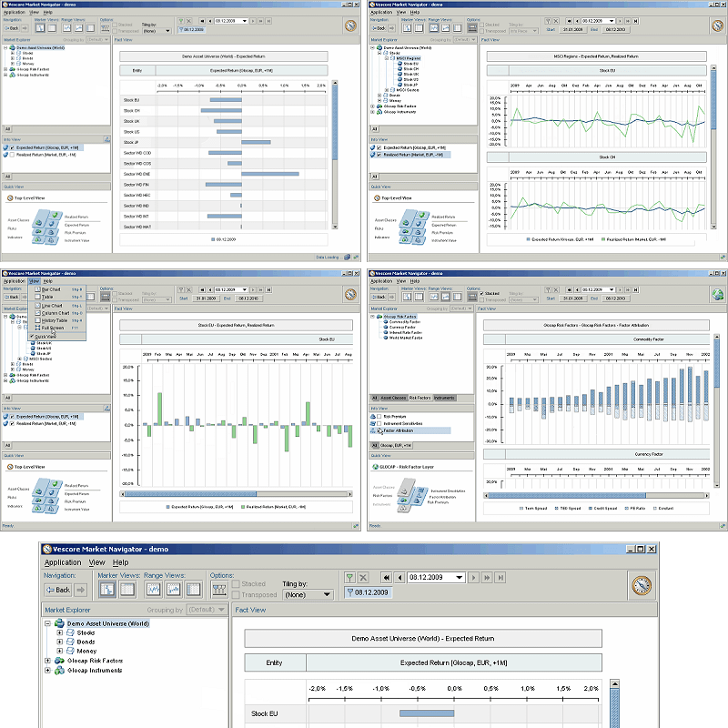The image size is (728, 728).
Task: Open the Tiling by dropdown in bottom window
Action: pos(305,594)
